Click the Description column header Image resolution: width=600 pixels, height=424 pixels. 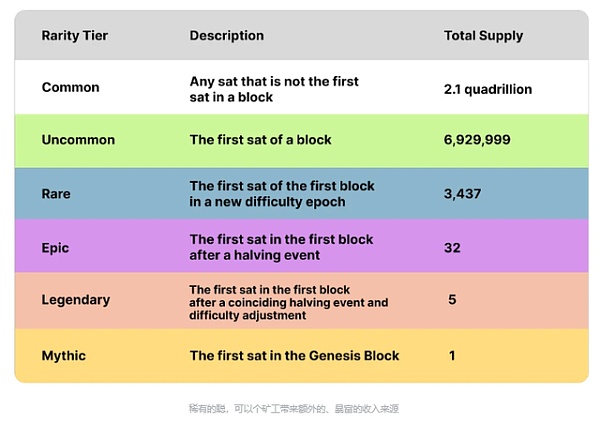227,36
